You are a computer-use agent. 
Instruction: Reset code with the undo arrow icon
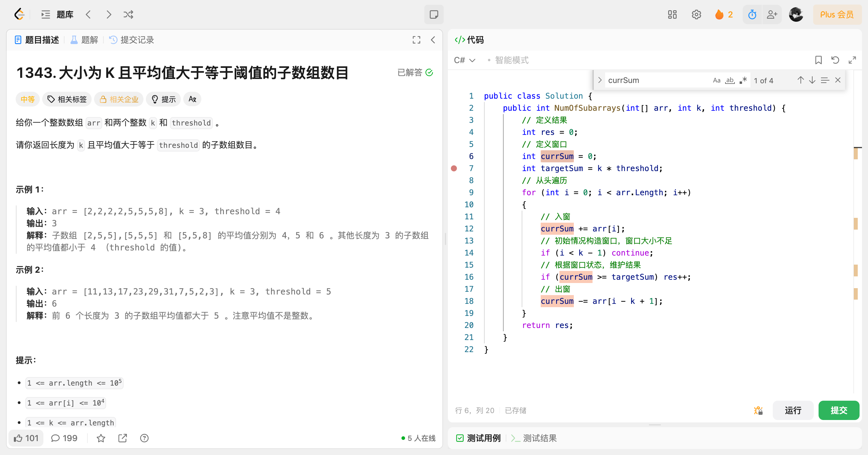click(x=835, y=60)
